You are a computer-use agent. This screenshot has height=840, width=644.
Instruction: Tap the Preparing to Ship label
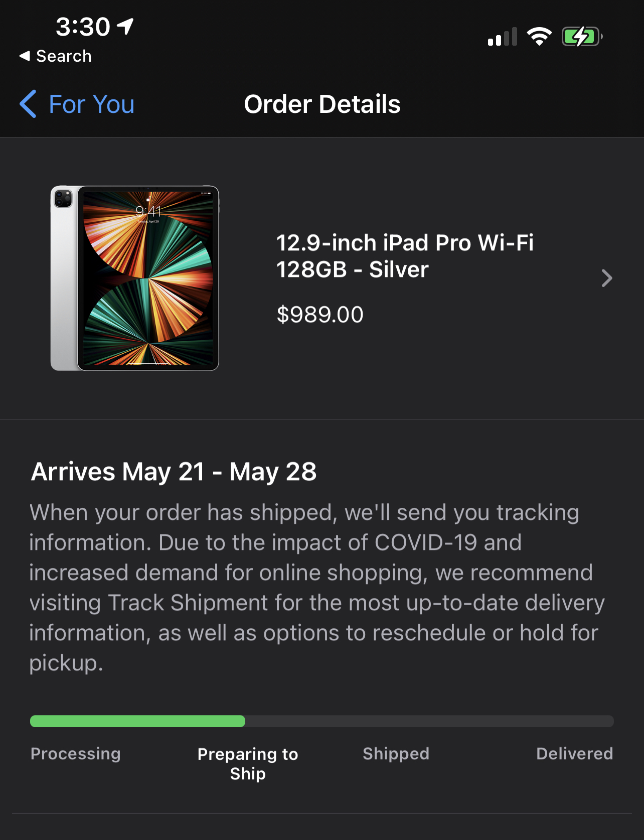(x=248, y=764)
